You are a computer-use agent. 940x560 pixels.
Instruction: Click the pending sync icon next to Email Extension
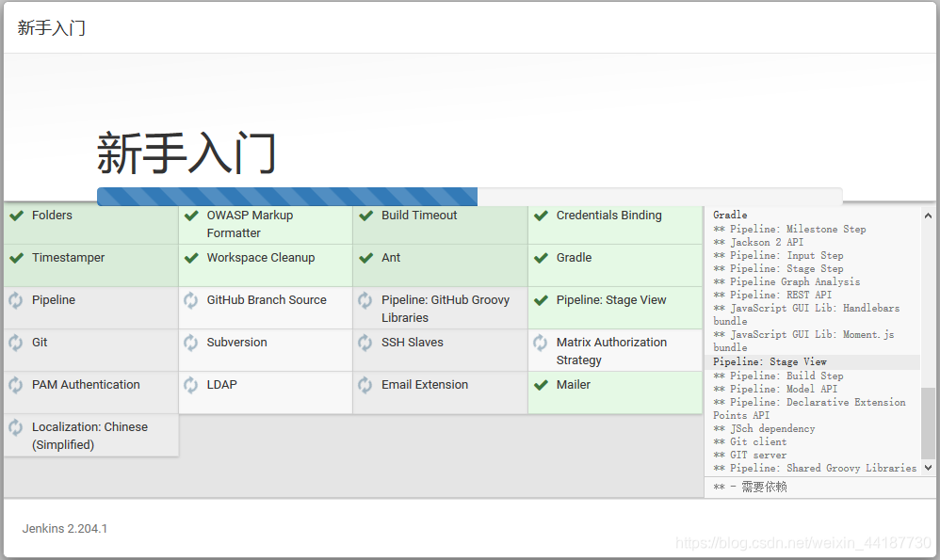pos(365,385)
